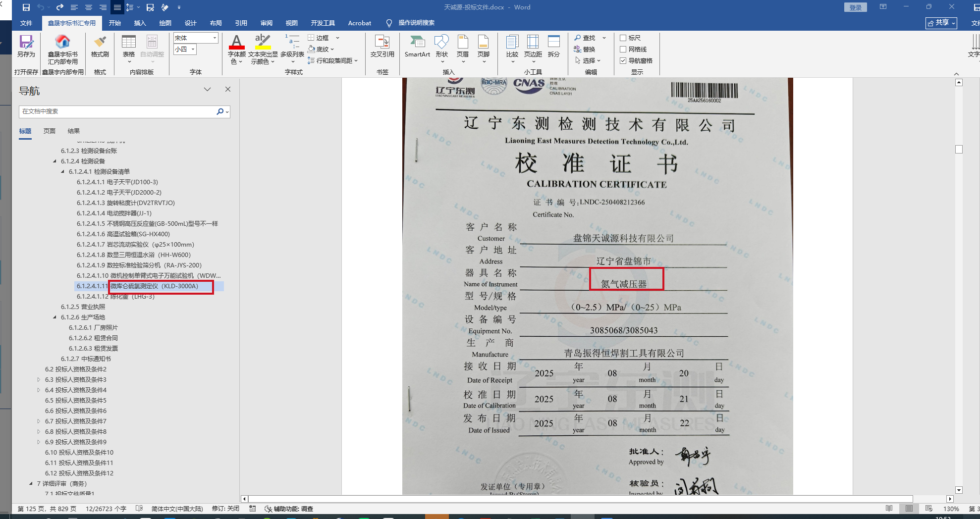Click the horizontal scrollbar right arrow
The width and height of the screenshot is (980, 519).
tap(950, 499)
